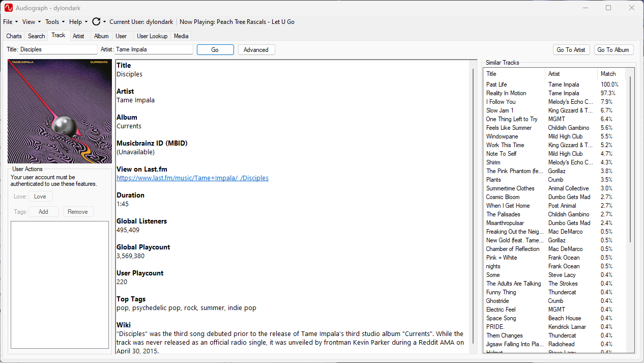Switch to the Media tab
The width and height of the screenshot is (644, 363).
click(x=181, y=36)
